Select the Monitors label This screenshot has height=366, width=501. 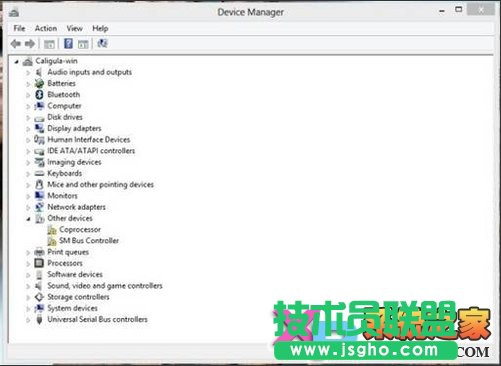tap(62, 196)
